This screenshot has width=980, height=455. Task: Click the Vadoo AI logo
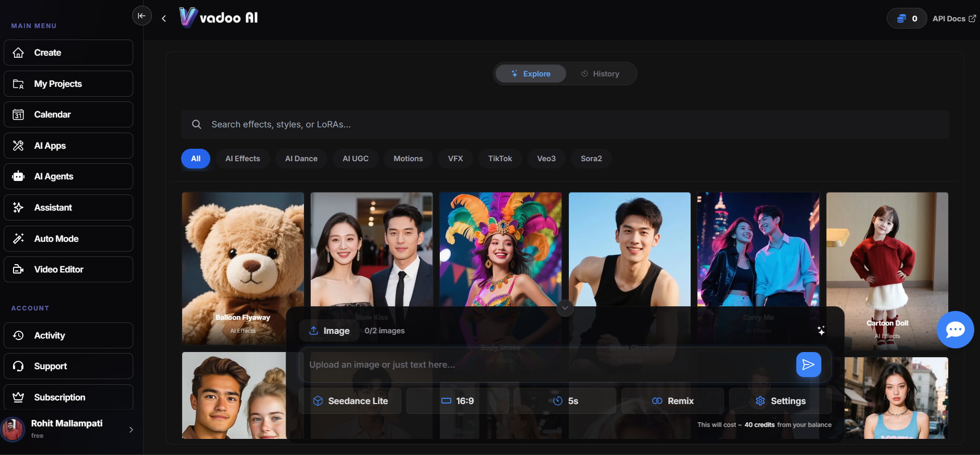219,18
